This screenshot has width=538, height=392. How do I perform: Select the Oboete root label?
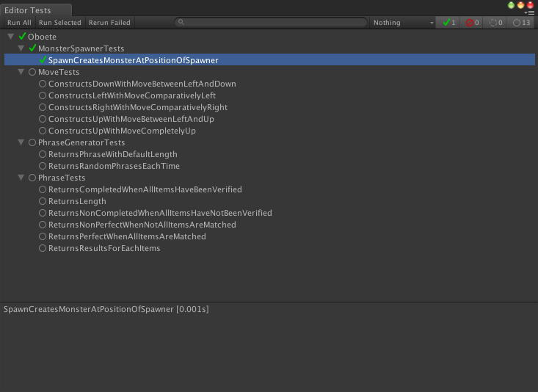coord(42,37)
